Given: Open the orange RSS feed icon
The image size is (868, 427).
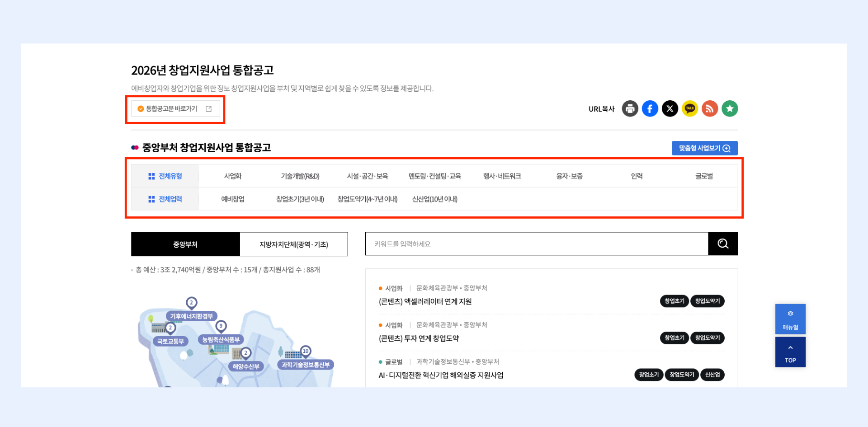Looking at the screenshot, I should pos(709,109).
